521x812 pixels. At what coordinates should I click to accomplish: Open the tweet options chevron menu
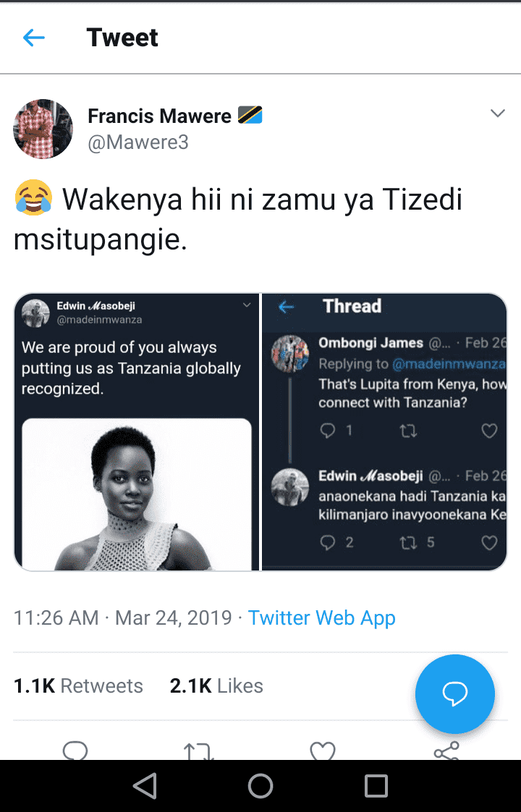coord(497,114)
